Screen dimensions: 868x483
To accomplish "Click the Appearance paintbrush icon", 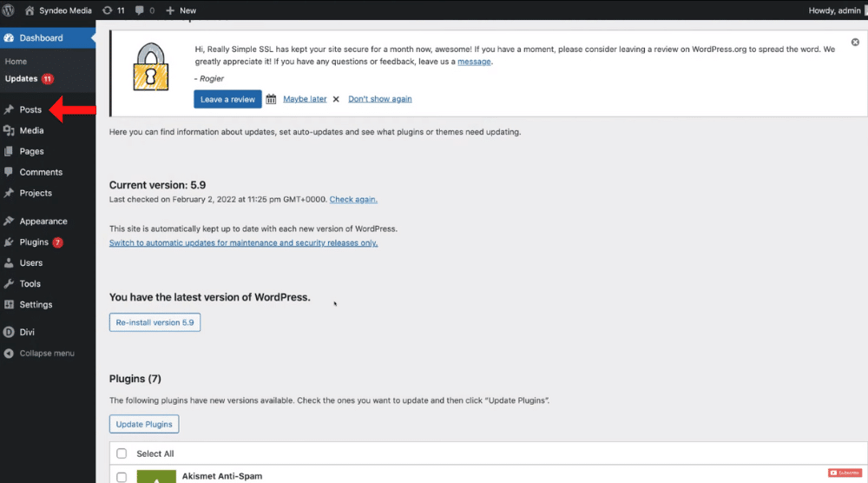I will pos(9,221).
